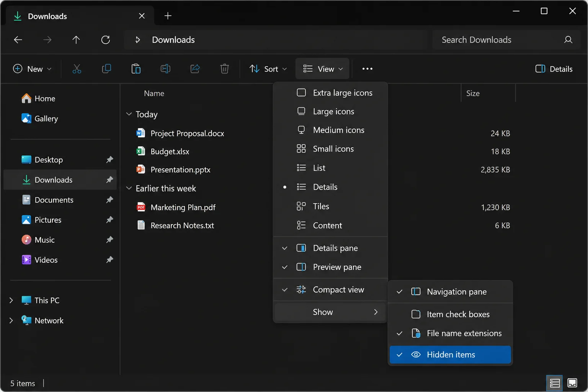
Task: Choose Extra large icons
Action: 330,93
